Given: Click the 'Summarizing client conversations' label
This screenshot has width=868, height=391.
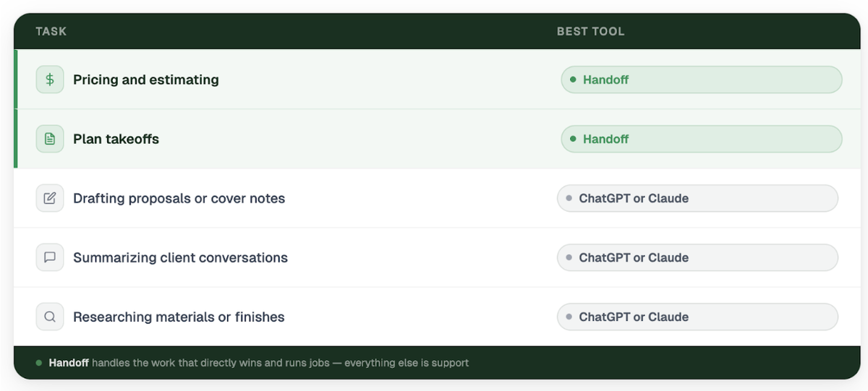Looking at the screenshot, I should pyautogui.click(x=180, y=257).
